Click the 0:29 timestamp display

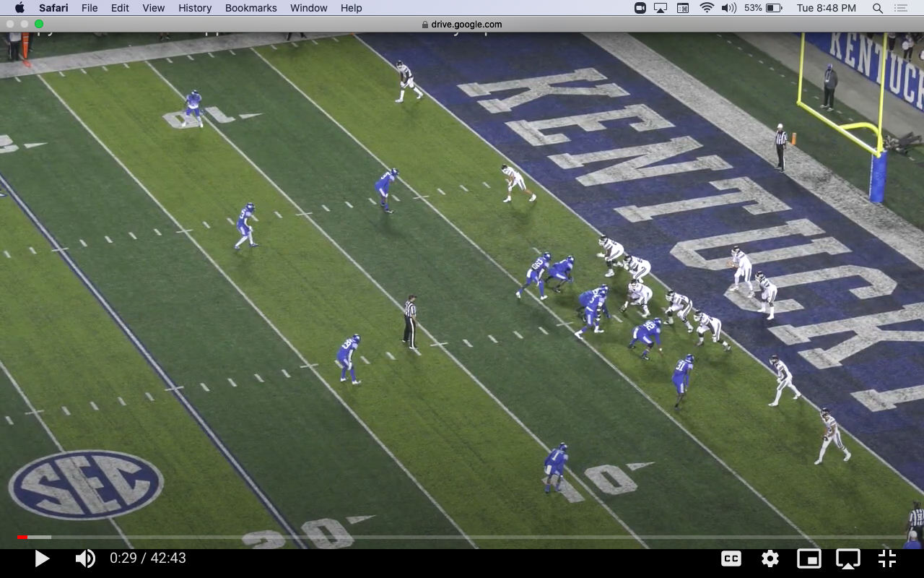pyautogui.click(x=148, y=558)
